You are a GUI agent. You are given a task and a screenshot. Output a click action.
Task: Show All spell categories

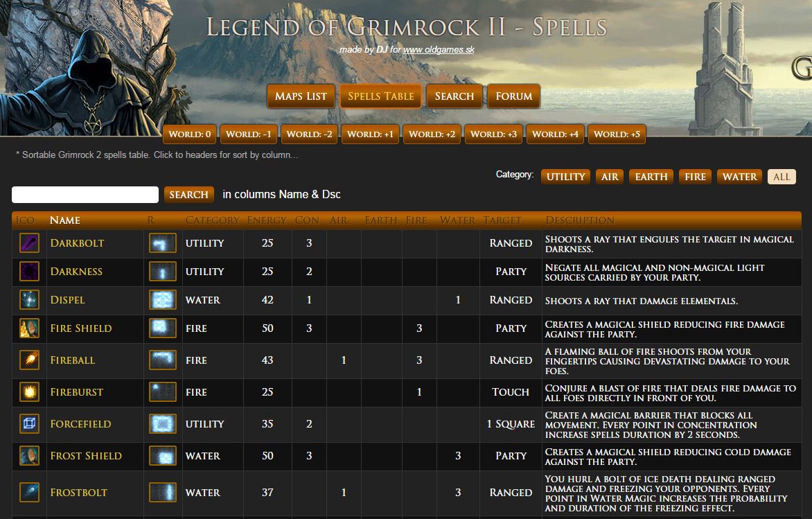point(782,177)
